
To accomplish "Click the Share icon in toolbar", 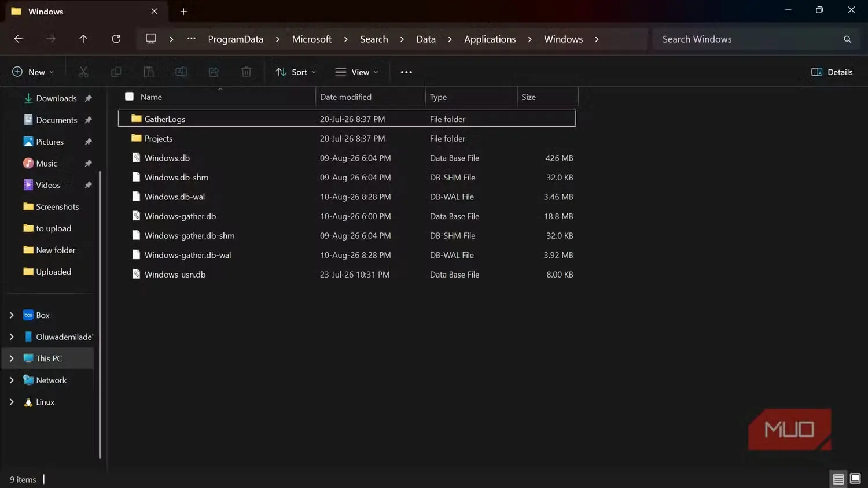I will pos(214,72).
